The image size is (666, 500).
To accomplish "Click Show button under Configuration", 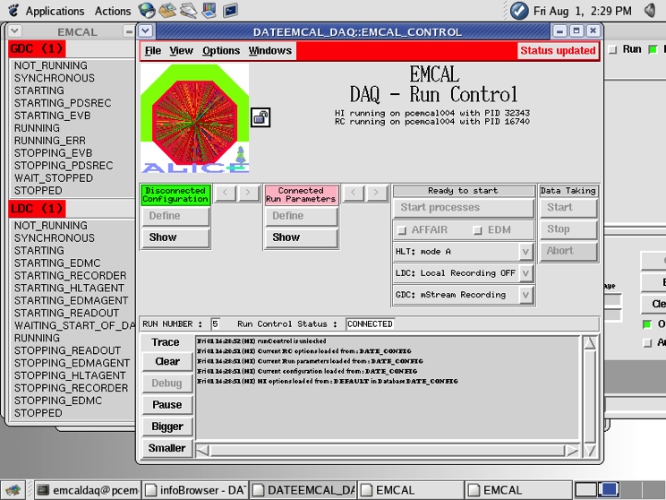I will pos(175,237).
